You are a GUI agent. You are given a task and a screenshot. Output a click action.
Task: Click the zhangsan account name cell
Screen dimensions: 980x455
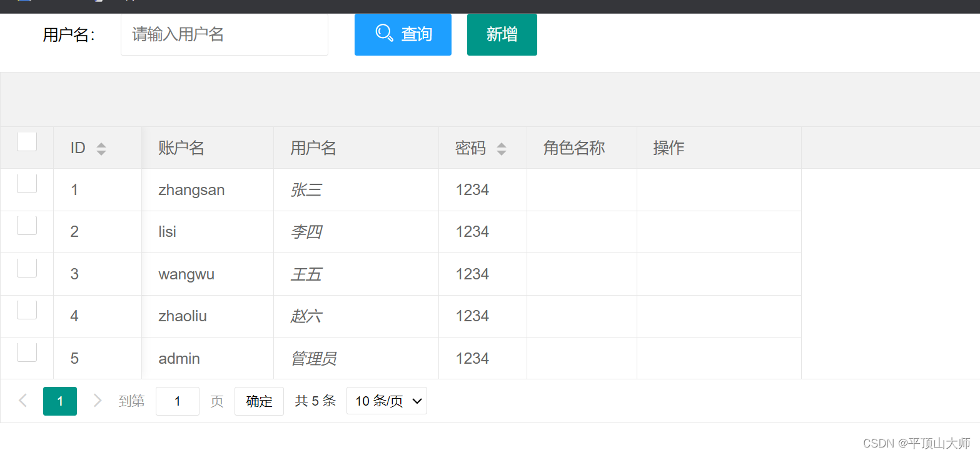click(208, 190)
